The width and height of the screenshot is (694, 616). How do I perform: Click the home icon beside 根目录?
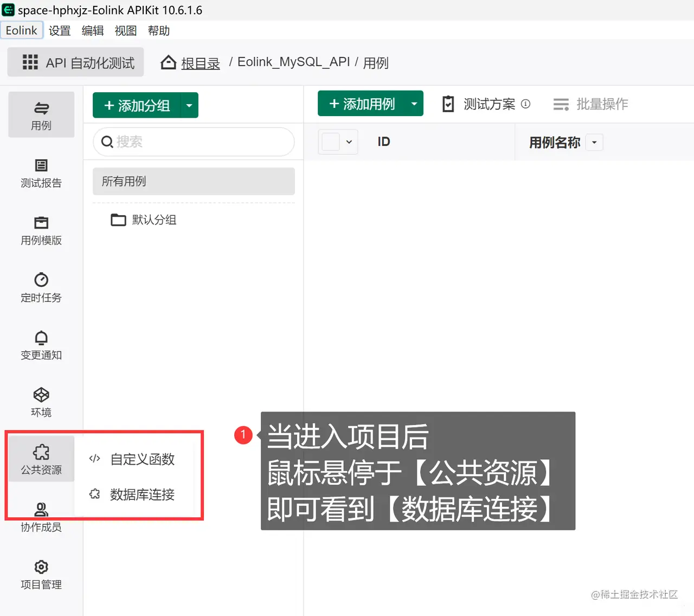168,63
